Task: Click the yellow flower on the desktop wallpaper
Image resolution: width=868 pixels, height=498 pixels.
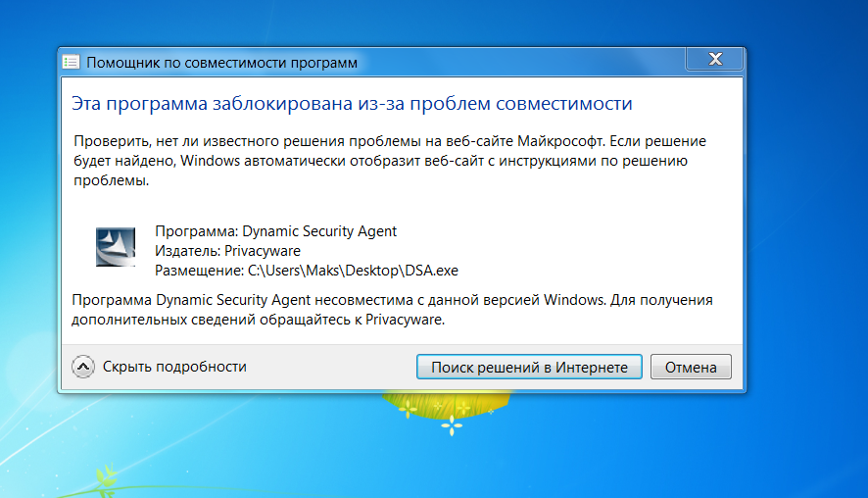Action: click(449, 402)
